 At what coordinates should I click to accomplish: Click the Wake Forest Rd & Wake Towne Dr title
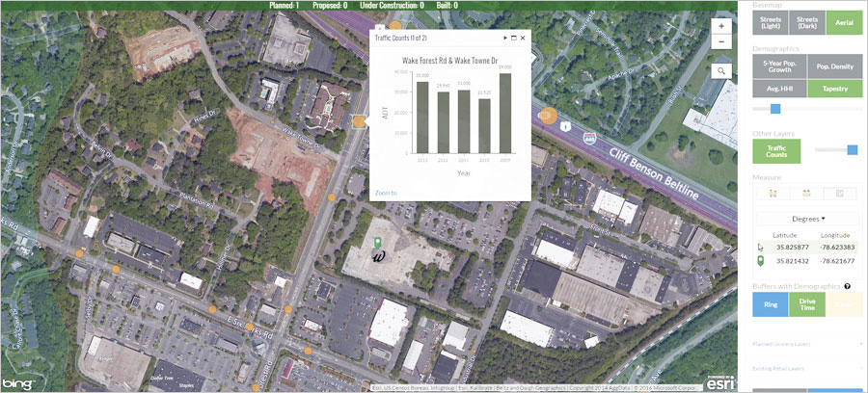tap(450, 61)
